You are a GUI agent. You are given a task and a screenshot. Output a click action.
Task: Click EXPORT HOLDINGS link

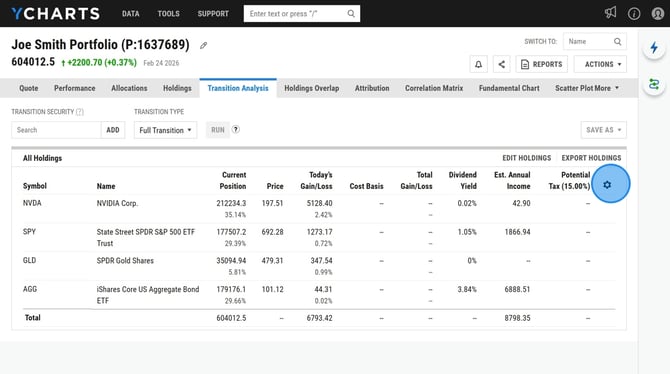pos(591,158)
